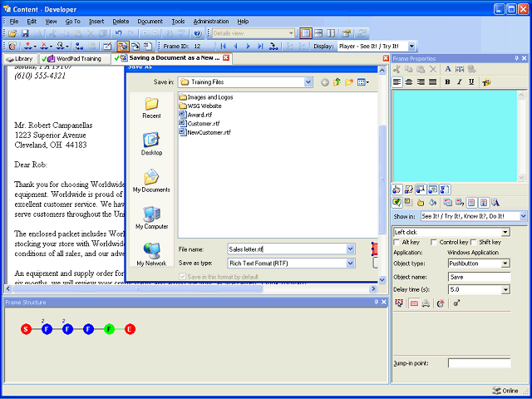Open the Display player mode dropdown
The image size is (532, 399).
pos(411,47)
